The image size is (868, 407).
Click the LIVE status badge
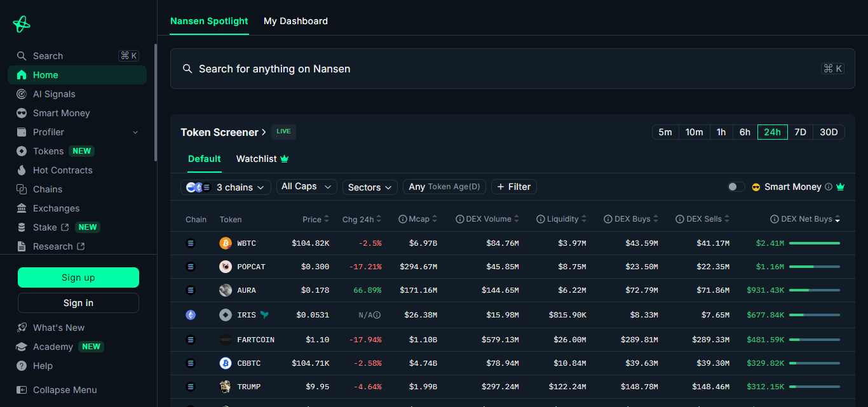click(283, 131)
